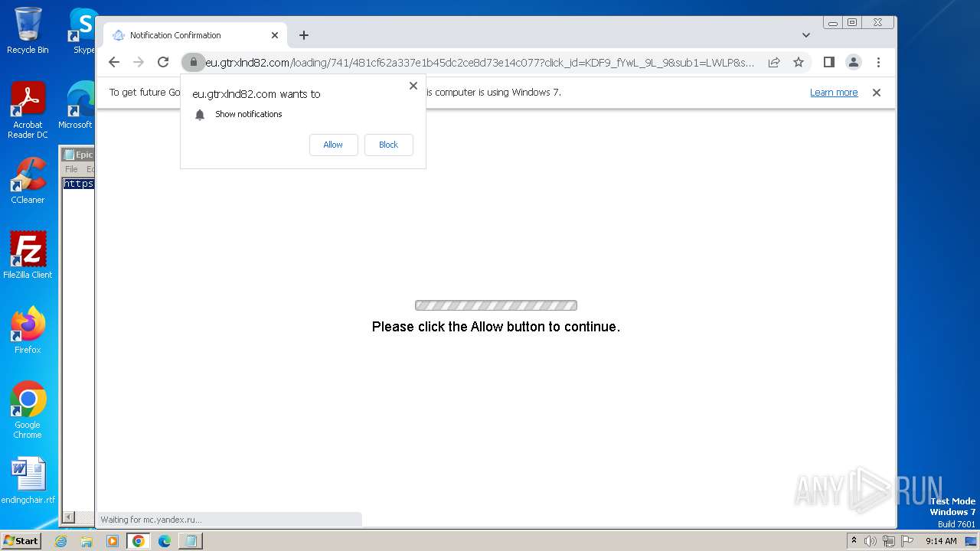Click the padlock site info icon
This screenshot has height=551, width=980.
point(194,62)
